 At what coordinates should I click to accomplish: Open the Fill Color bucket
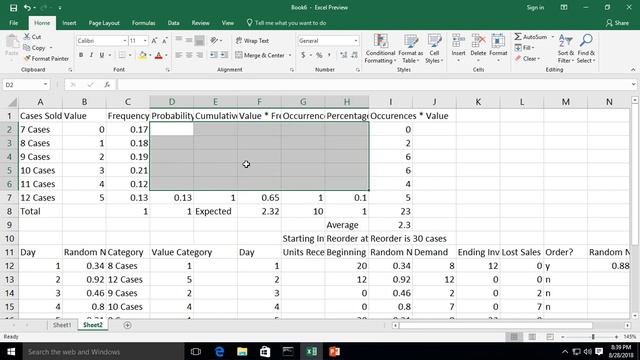(142, 55)
